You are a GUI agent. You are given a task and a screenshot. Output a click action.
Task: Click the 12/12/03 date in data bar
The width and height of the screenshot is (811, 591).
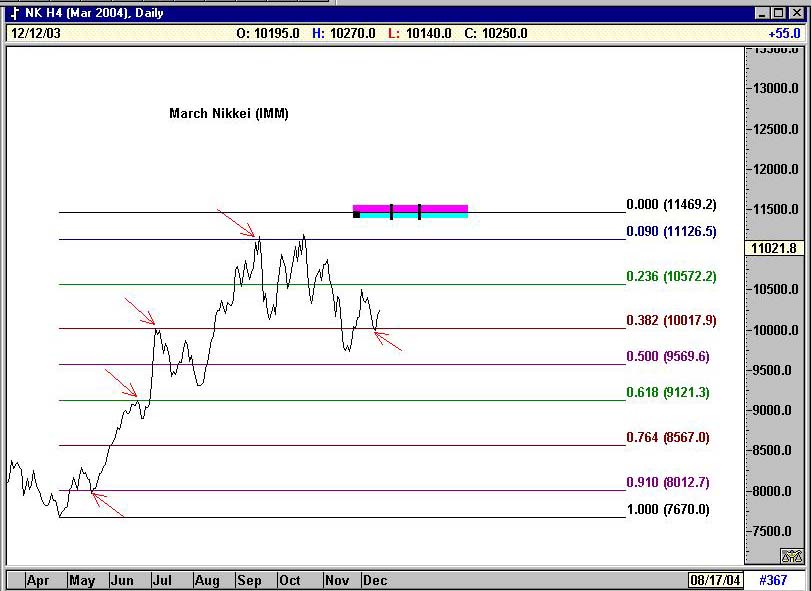coord(36,34)
